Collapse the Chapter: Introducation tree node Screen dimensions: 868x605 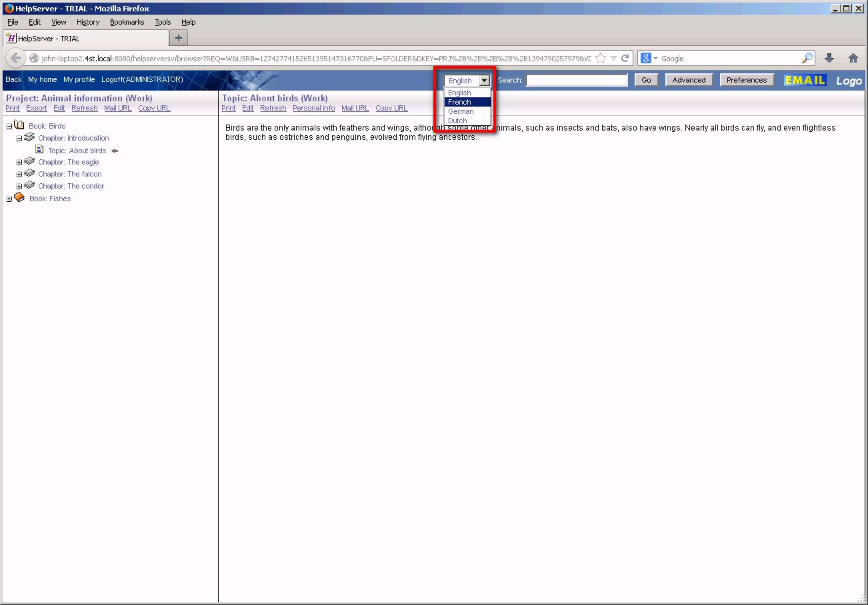tap(19, 137)
